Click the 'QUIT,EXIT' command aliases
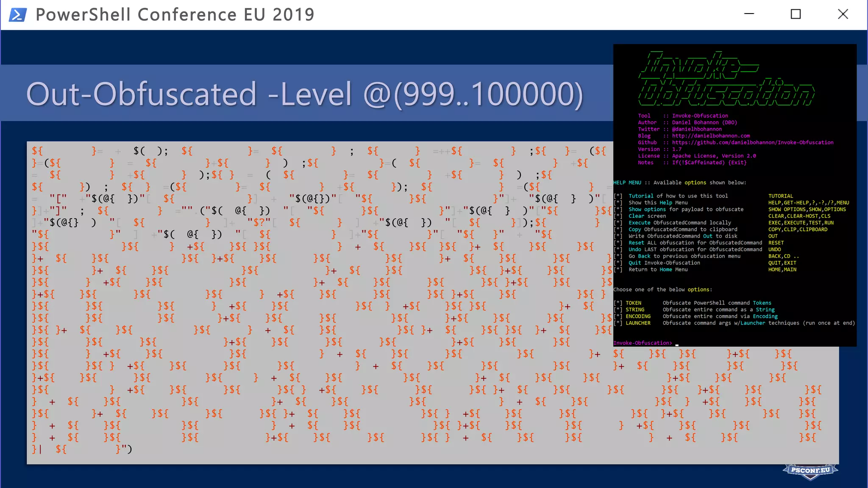Viewport: 868px width, 488px height. 782,263
